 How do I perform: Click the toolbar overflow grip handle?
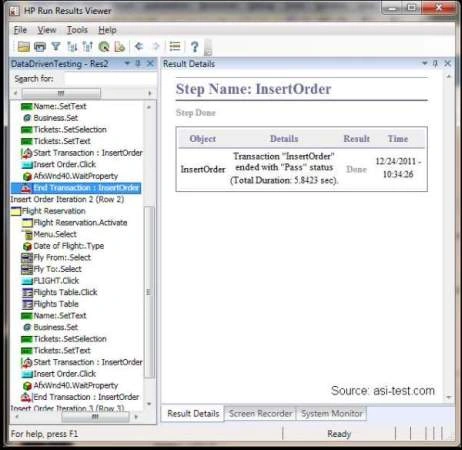click(208, 47)
